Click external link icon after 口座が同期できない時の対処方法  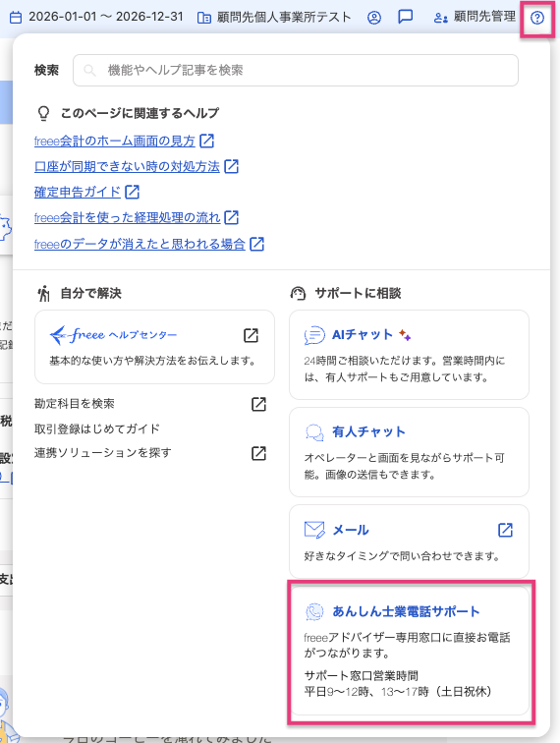231,166
